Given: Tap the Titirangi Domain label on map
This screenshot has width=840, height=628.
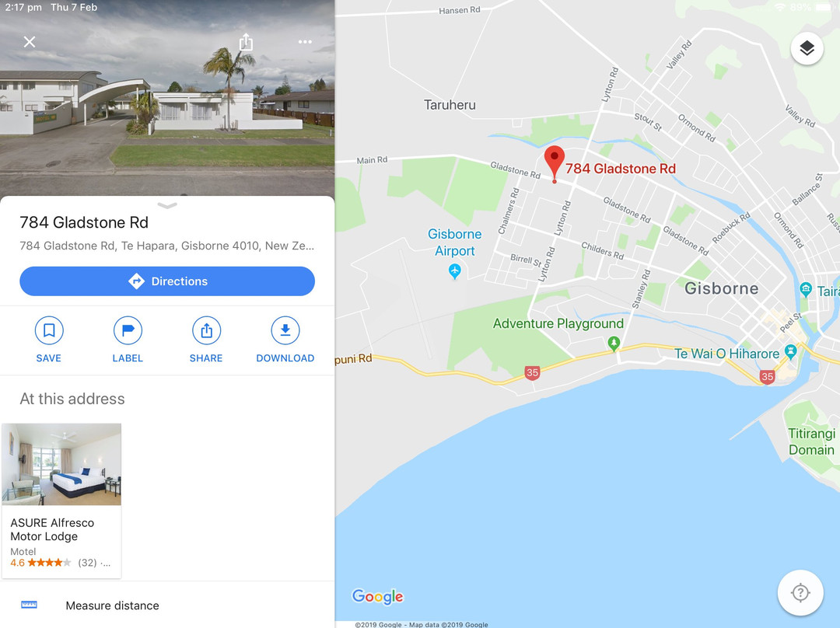Looking at the screenshot, I should tap(811, 441).
